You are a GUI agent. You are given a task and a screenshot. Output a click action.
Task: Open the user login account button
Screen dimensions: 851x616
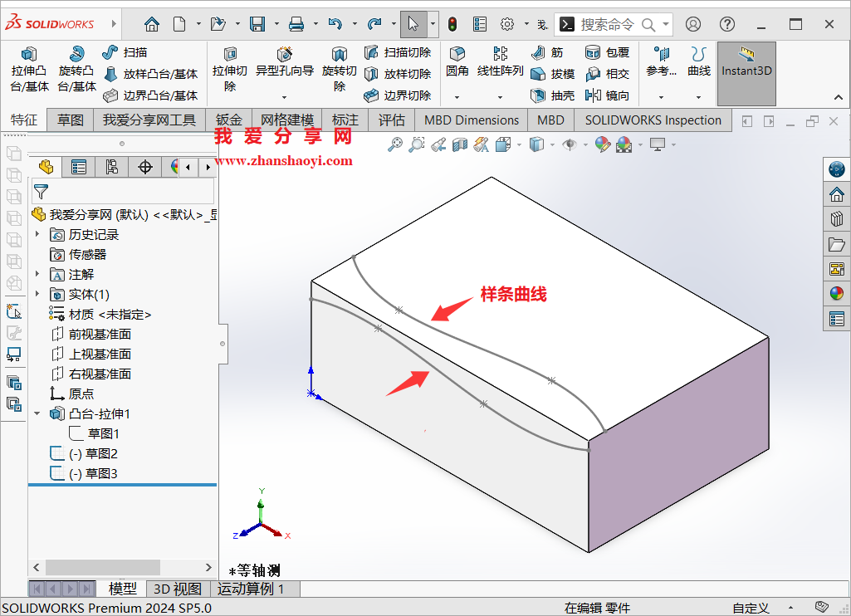coord(693,24)
